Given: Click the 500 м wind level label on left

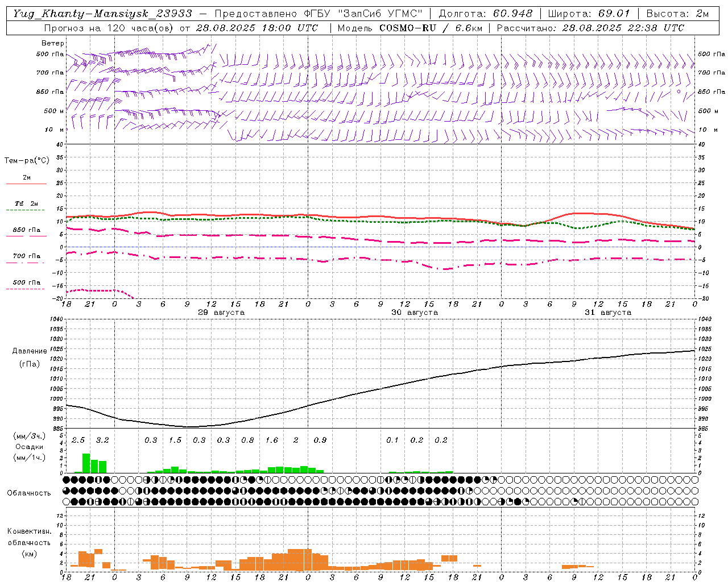Looking at the screenshot, I should point(55,111).
